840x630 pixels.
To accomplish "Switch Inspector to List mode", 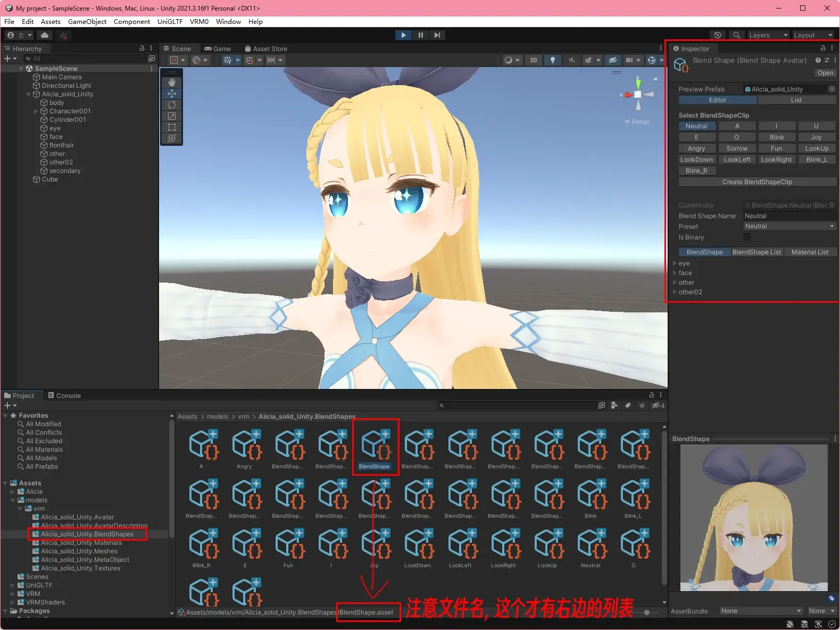I will (x=796, y=100).
